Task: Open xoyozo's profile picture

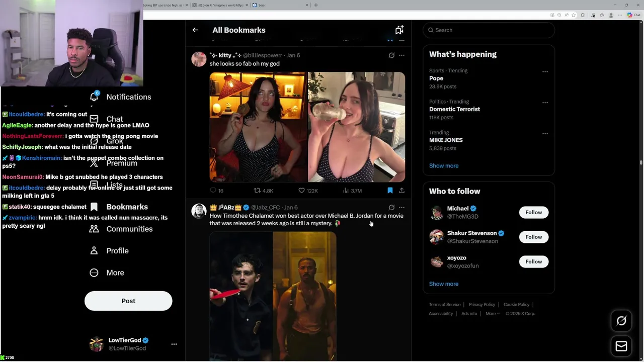Action: [x=437, y=261]
